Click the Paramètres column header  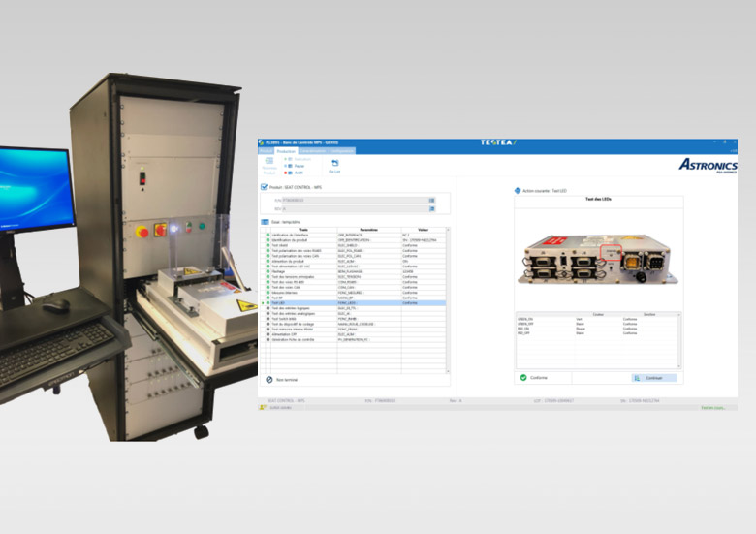[x=369, y=230]
